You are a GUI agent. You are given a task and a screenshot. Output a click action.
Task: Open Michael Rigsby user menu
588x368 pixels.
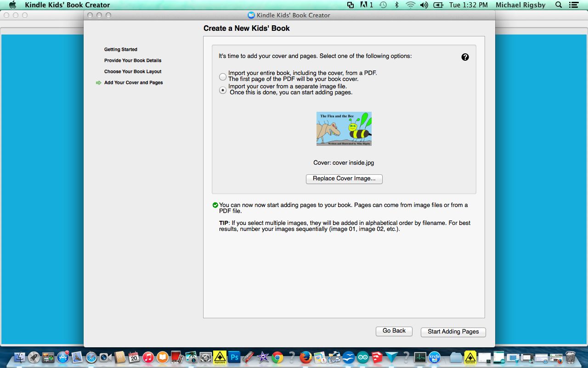[520, 5]
